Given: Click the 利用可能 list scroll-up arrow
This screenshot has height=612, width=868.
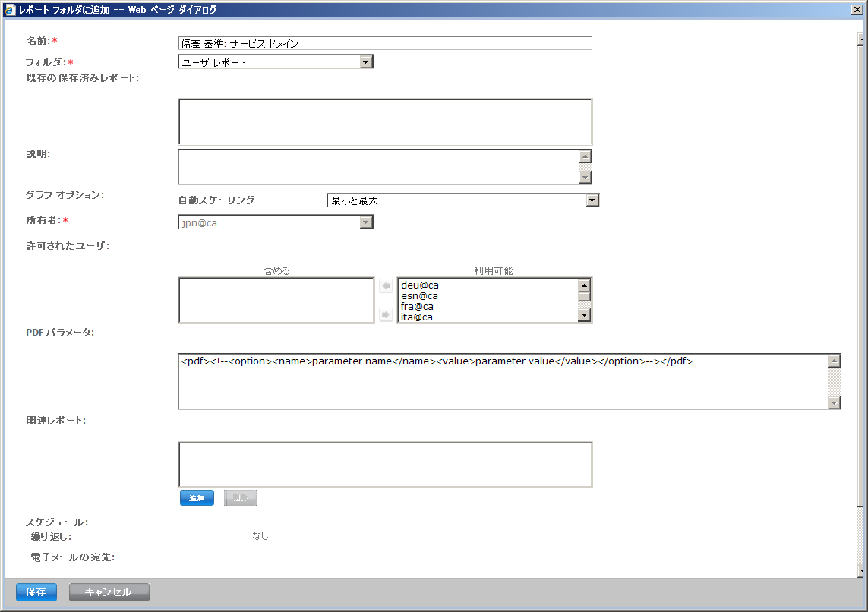Looking at the screenshot, I should tap(584, 285).
